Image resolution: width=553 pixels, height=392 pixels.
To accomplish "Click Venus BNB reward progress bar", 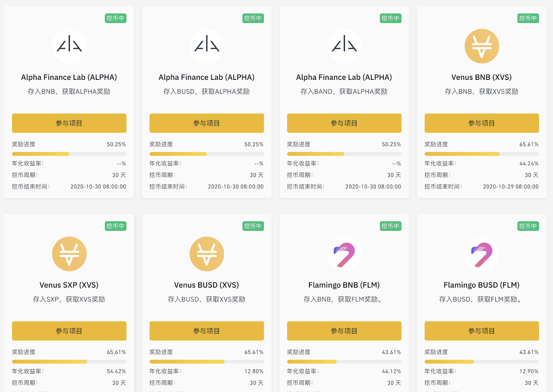I will pyautogui.click(x=482, y=154).
